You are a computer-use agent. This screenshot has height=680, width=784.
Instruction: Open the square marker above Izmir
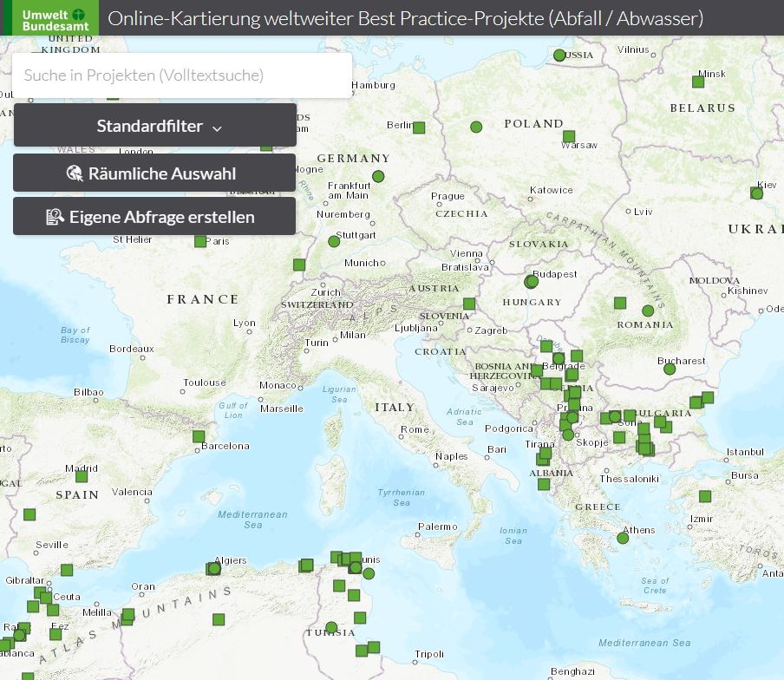pyautogui.click(x=704, y=496)
